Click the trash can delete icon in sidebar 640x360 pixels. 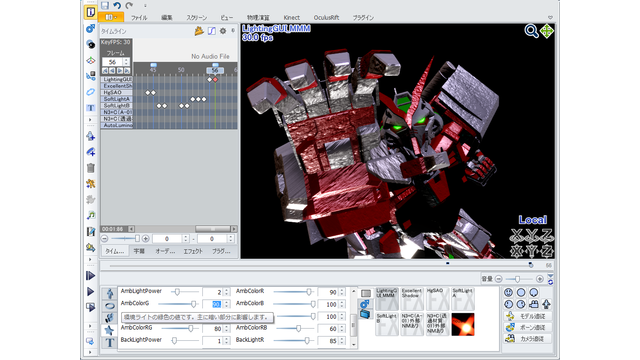click(x=91, y=167)
